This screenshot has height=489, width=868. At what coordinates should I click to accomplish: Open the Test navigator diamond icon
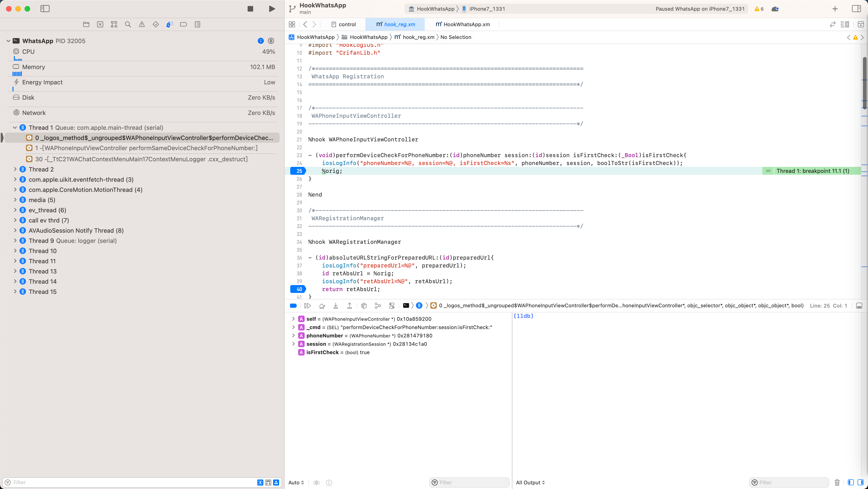point(156,24)
